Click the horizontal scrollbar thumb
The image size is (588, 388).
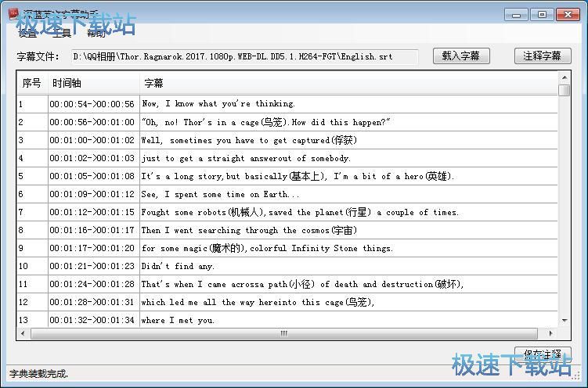click(284, 333)
